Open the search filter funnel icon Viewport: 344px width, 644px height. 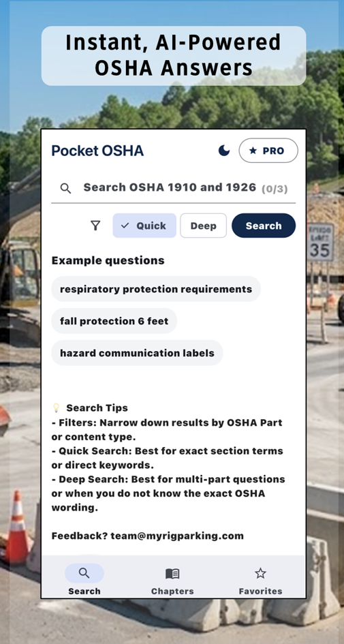coord(95,226)
